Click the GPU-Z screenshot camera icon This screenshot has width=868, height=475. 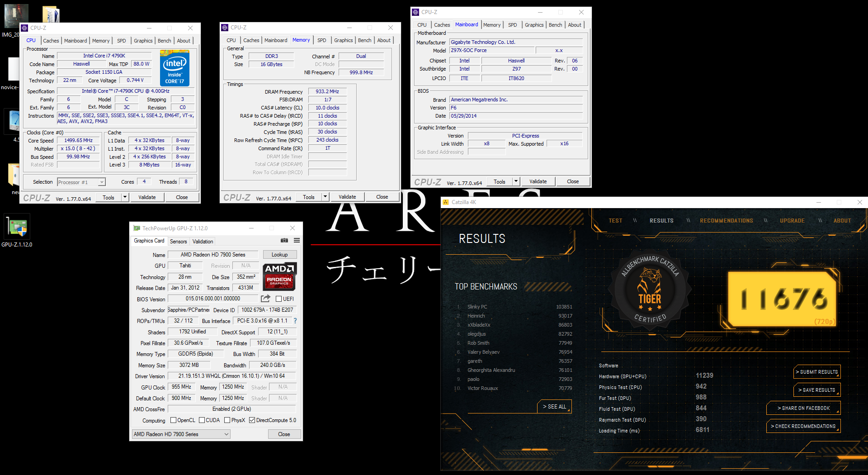(x=284, y=240)
